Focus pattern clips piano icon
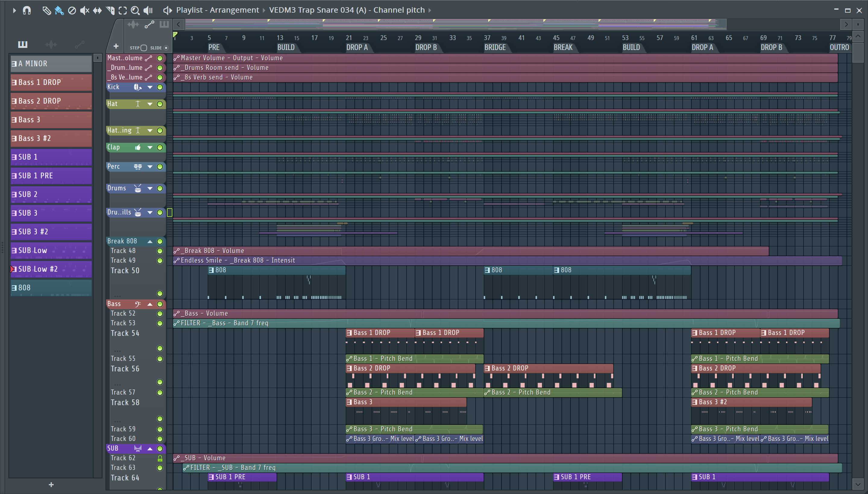 click(164, 24)
